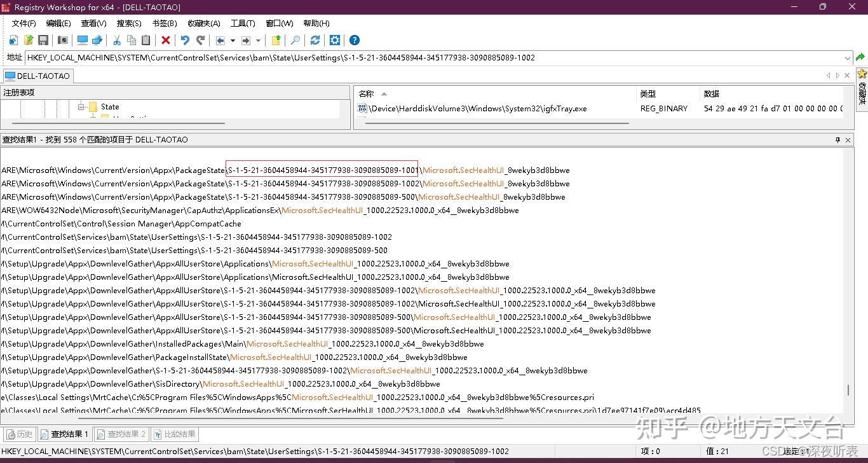Click the camera snapshot toolbar icon
The height and width of the screenshot is (463, 868).
(62, 40)
